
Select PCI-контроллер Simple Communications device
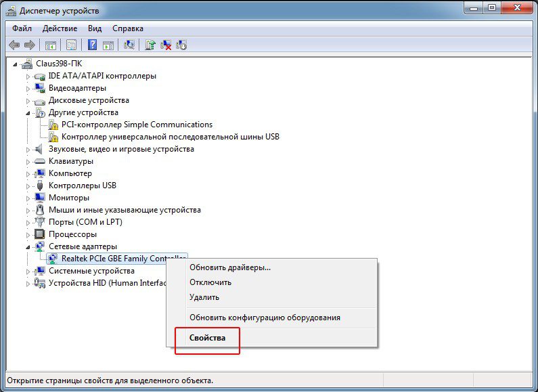click(x=137, y=125)
